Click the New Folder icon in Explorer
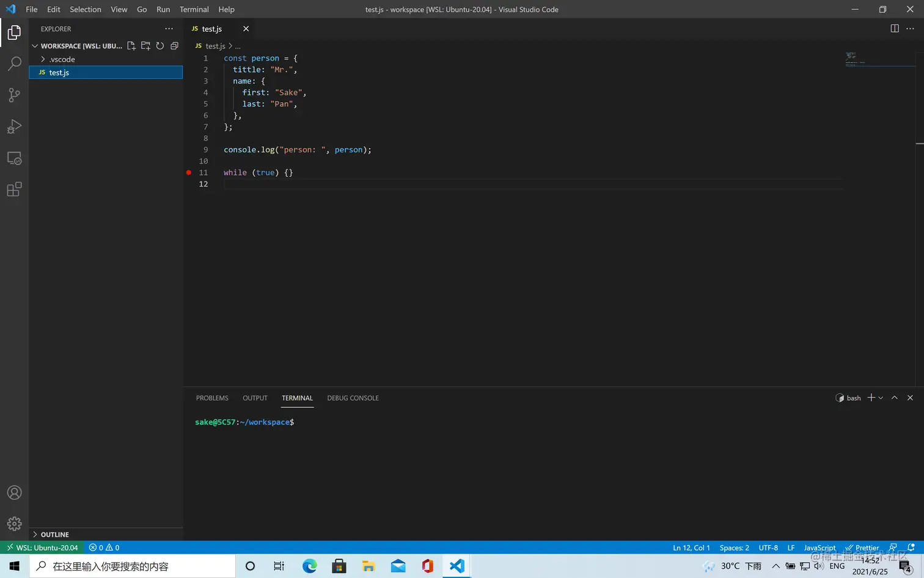Screen dimensions: 924x578 (145, 46)
